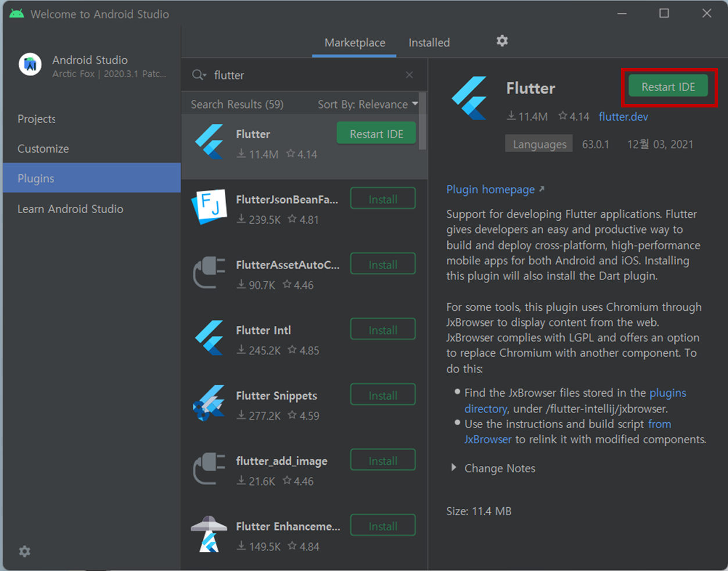
Task: Click the Android icon in title bar
Action: click(x=17, y=13)
